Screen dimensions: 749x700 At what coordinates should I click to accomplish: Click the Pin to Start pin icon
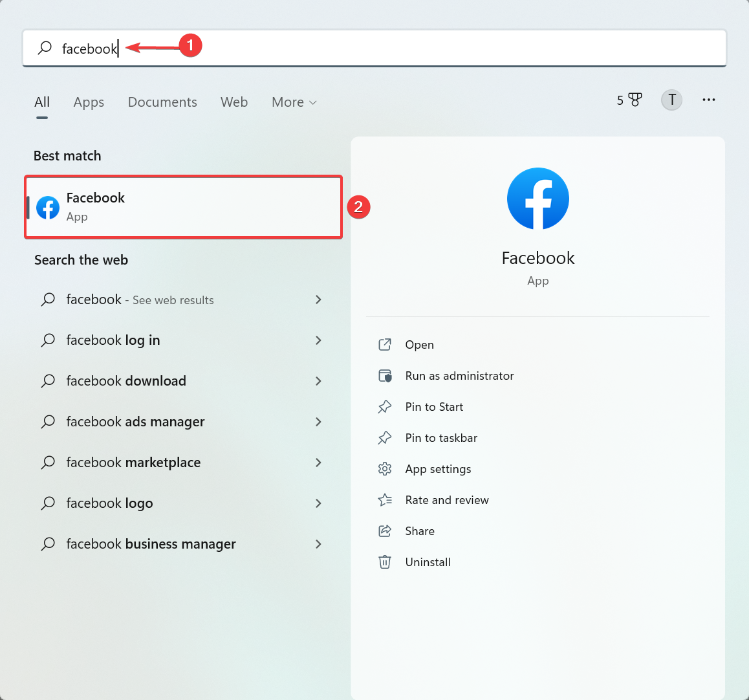point(385,407)
